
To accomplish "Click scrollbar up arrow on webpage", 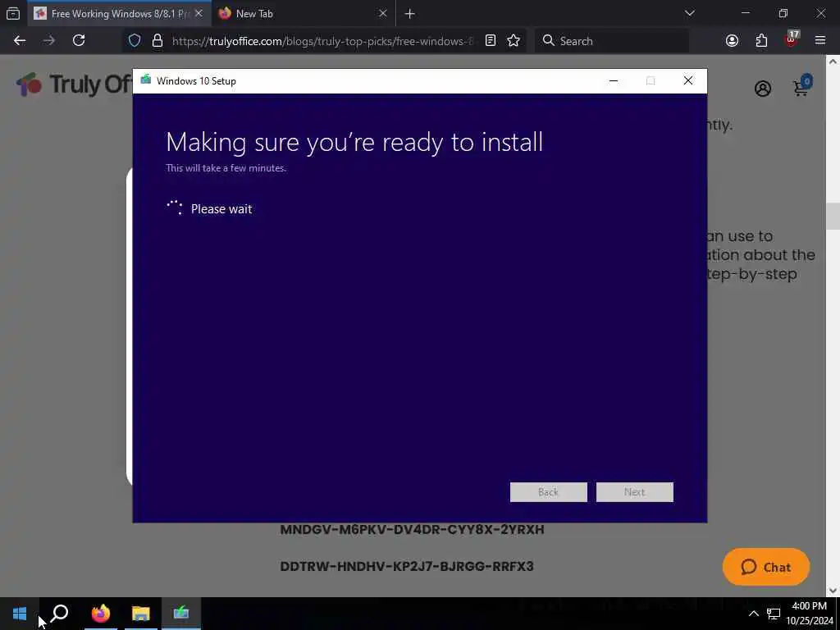I will 833,61.
